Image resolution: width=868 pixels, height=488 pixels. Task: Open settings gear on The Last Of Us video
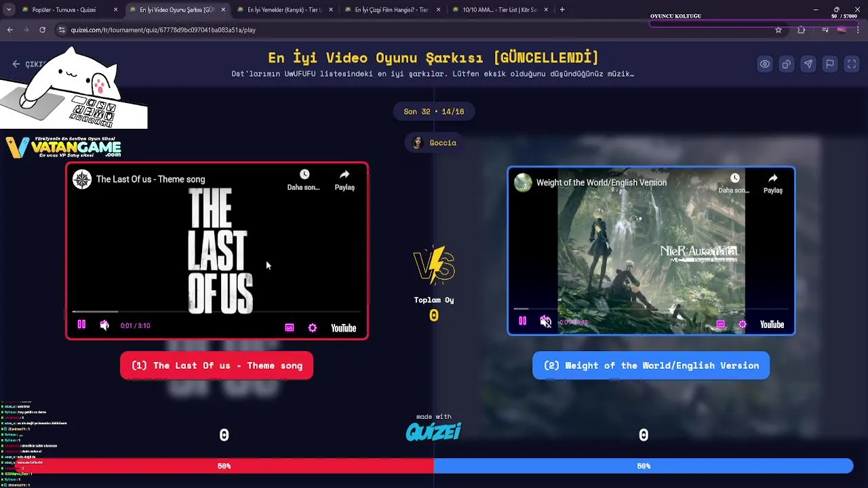[313, 328]
